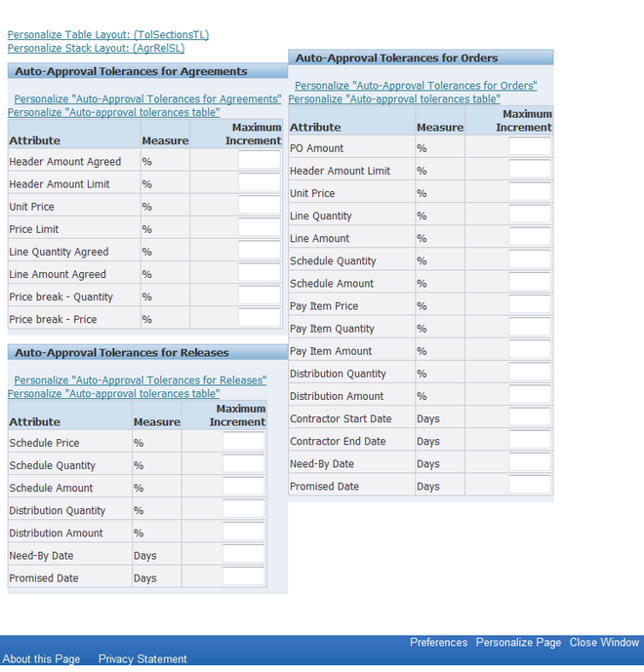
Task: Focus Price Limit increment field
Action: coord(260,227)
